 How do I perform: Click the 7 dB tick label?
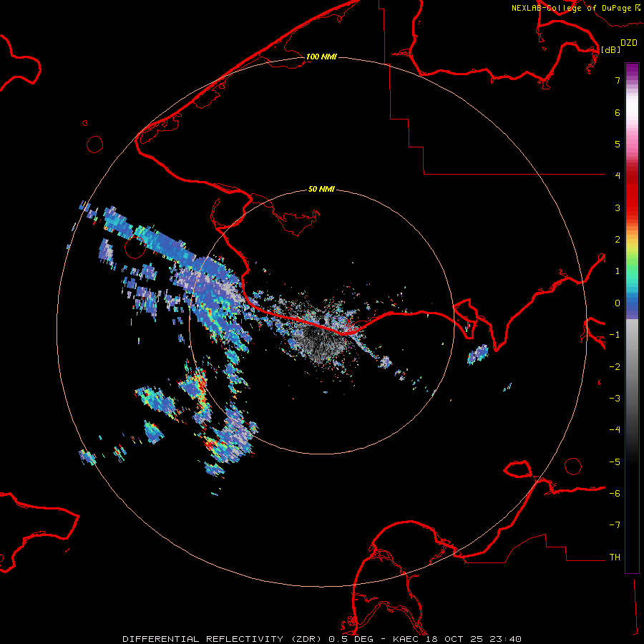618,81
